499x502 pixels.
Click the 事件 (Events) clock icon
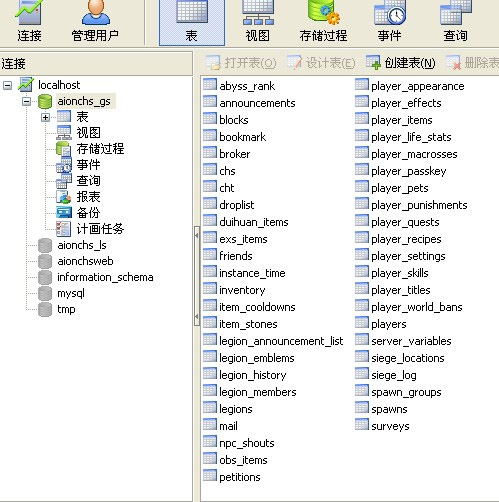[x=389, y=22]
